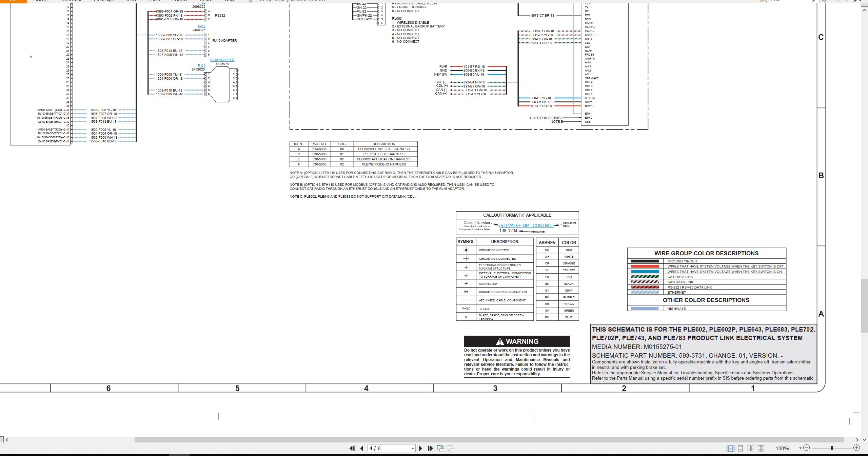Click part number 514-5036 cell

319,149
